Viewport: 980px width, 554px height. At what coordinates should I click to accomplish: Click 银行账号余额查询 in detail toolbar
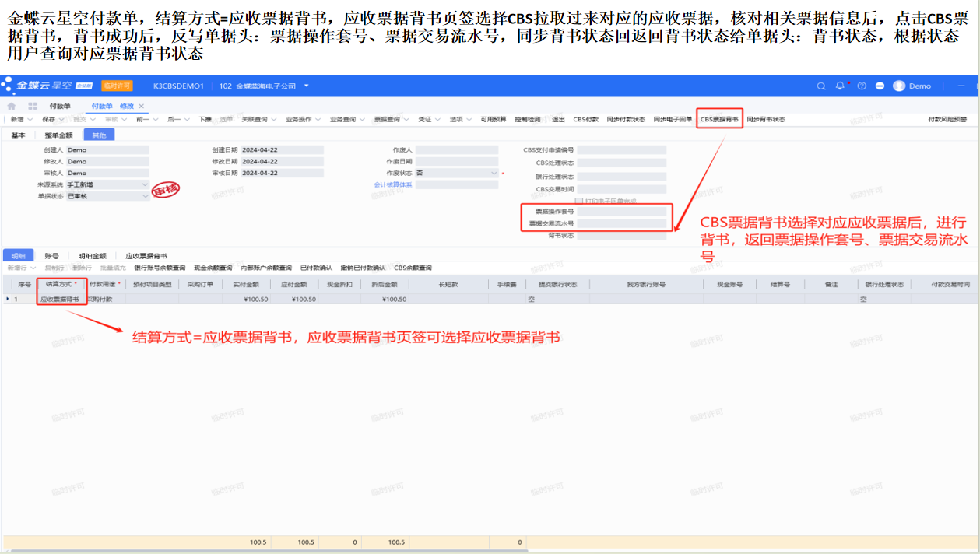[x=160, y=268]
